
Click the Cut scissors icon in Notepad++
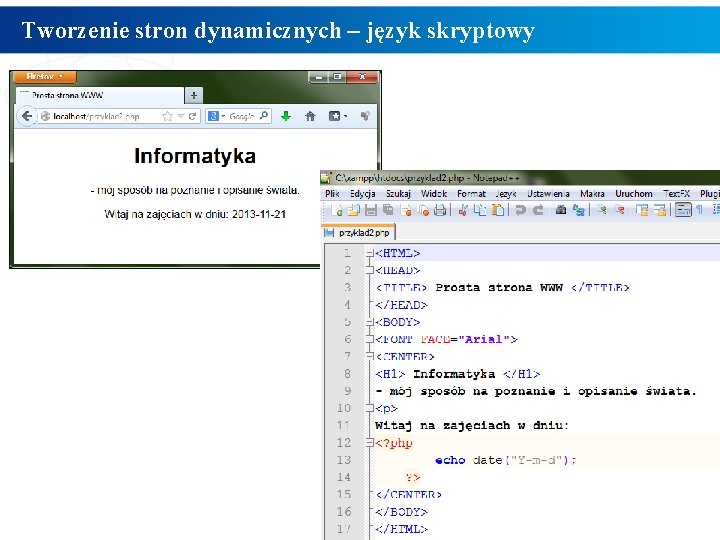coord(462,210)
